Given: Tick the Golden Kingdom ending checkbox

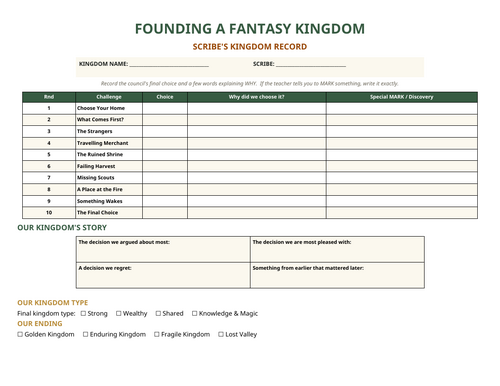Looking at the screenshot, I should (20, 334).
